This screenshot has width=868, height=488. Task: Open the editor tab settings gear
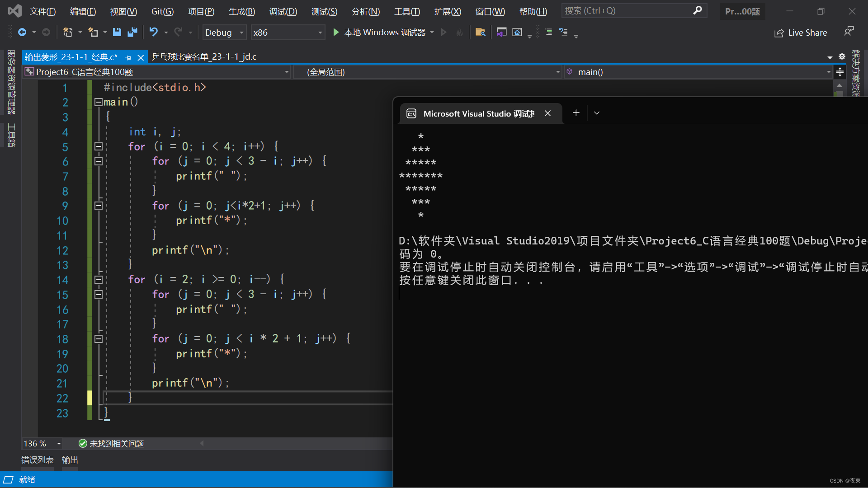tap(842, 56)
